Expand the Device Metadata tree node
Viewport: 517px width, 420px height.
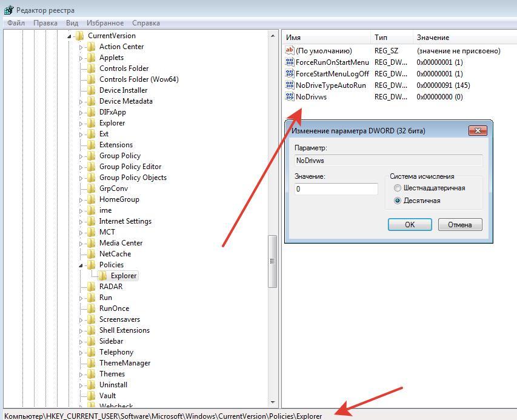(x=81, y=102)
